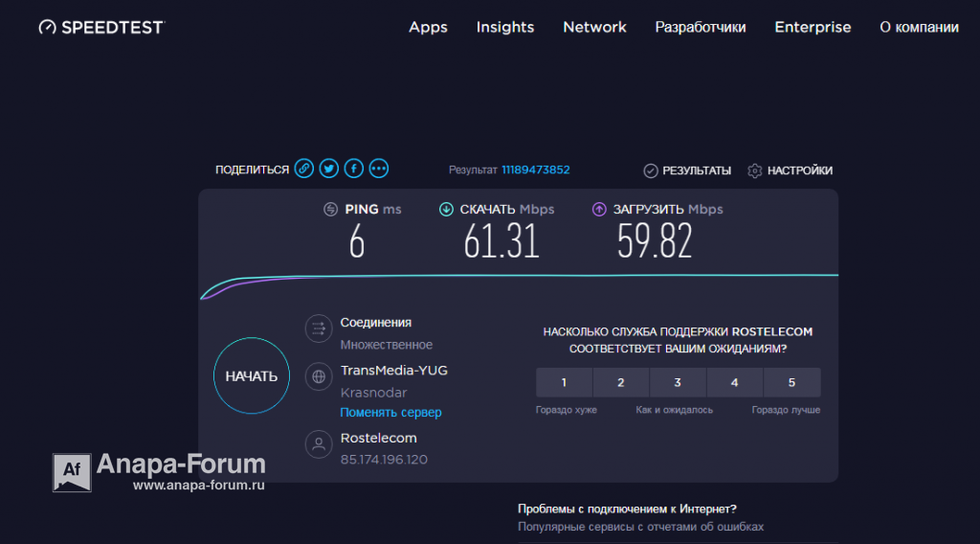Click the connections arrows icon

click(x=319, y=329)
